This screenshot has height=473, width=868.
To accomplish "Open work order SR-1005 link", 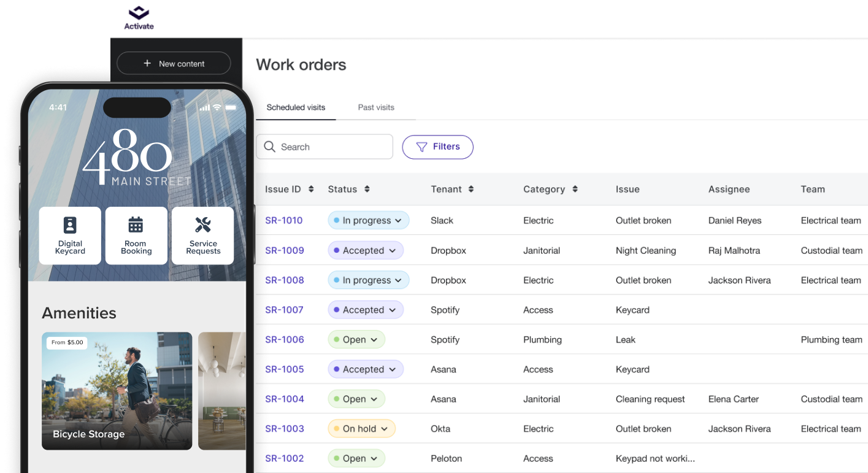I will pyautogui.click(x=285, y=369).
